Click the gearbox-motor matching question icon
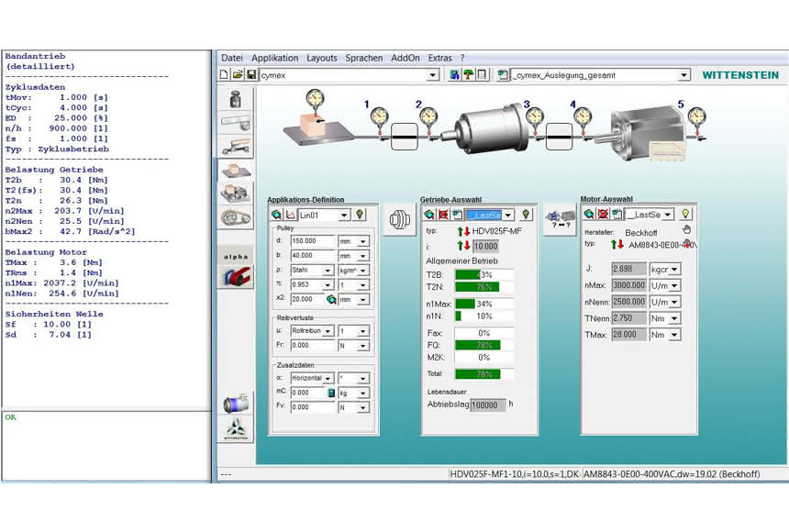This screenshot has height=532, width=789. [x=560, y=220]
